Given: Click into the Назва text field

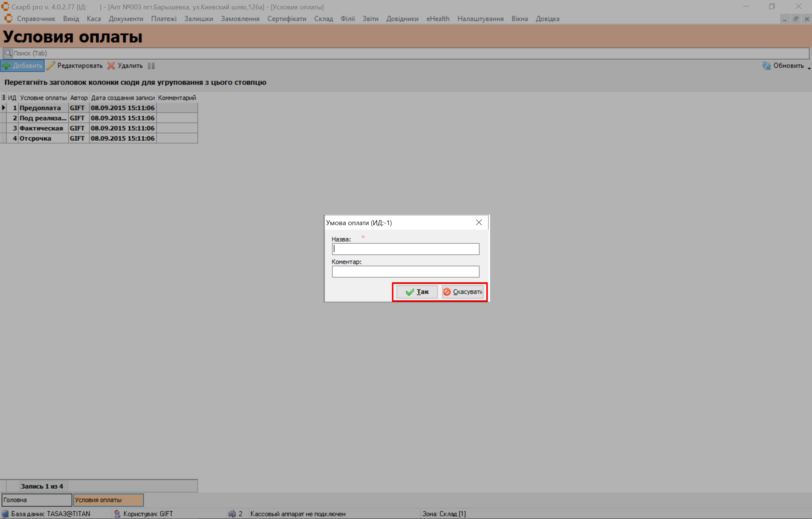Looking at the screenshot, I should tap(405, 249).
